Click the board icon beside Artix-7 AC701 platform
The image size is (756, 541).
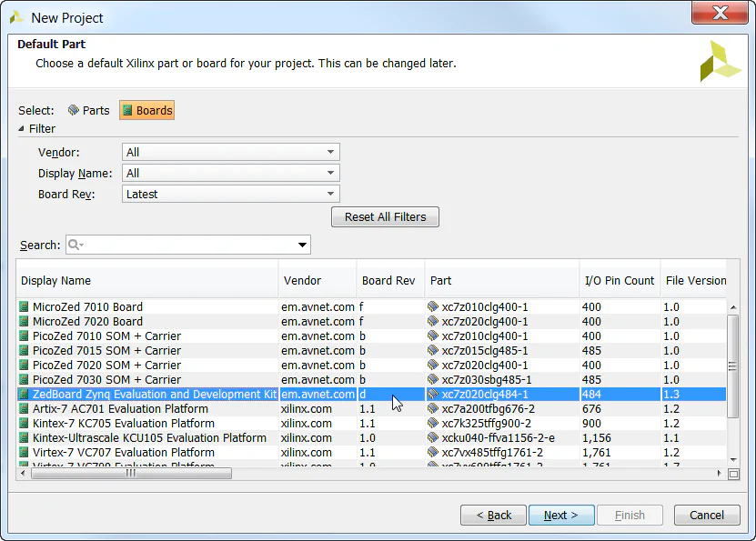[x=24, y=409]
